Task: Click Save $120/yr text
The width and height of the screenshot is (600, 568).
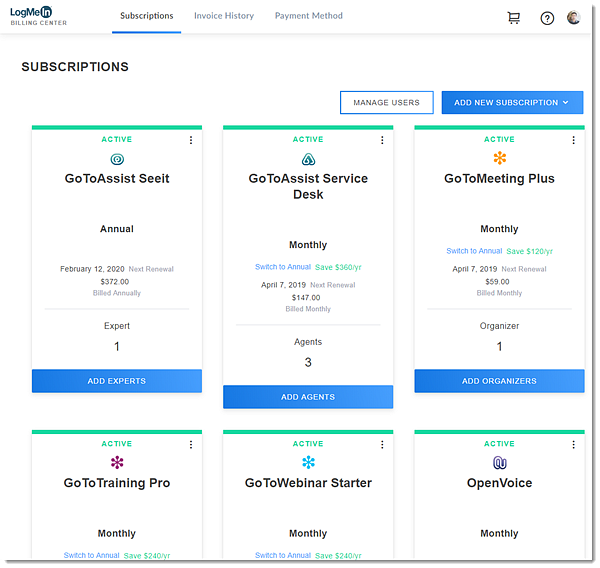Action: click(530, 251)
